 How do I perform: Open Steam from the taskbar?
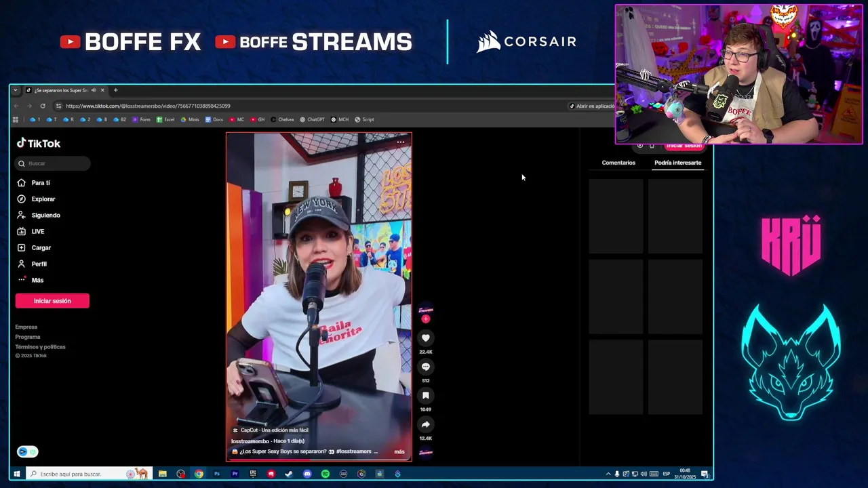coord(289,474)
